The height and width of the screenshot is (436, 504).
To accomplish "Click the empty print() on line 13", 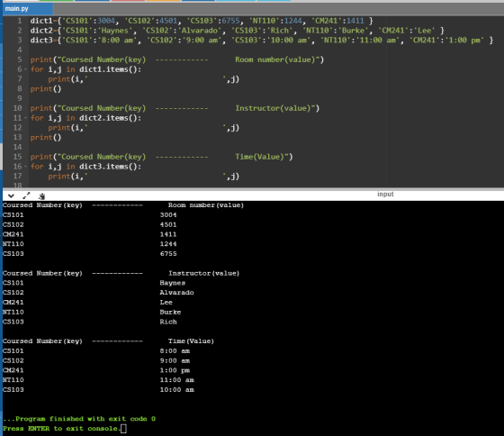I will point(46,138).
